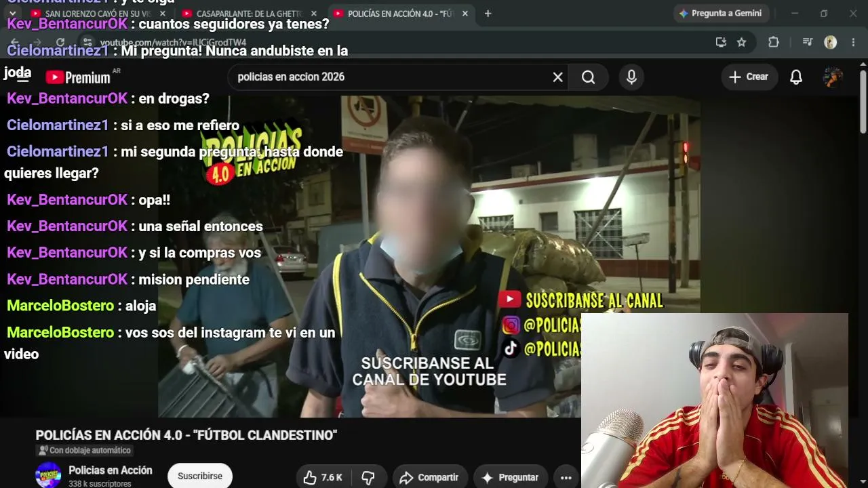Image resolution: width=868 pixels, height=488 pixels.
Task: Open the Chrome profile avatar
Action: [831, 42]
